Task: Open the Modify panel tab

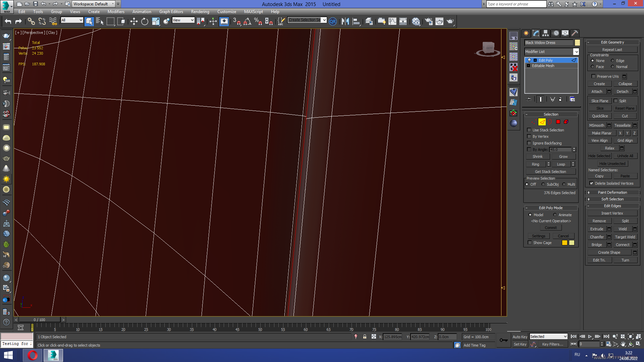Action: click(536, 33)
